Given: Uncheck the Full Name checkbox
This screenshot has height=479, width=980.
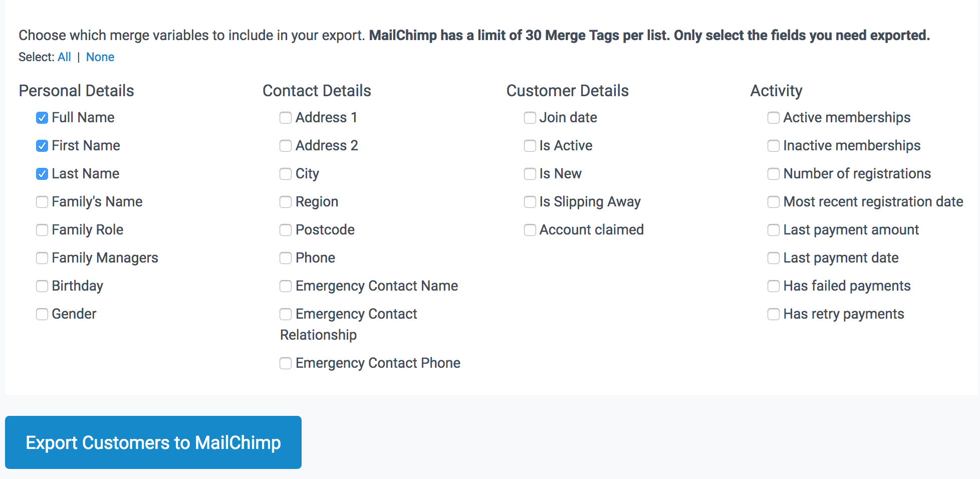Looking at the screenshot, I should click(42, 118).
